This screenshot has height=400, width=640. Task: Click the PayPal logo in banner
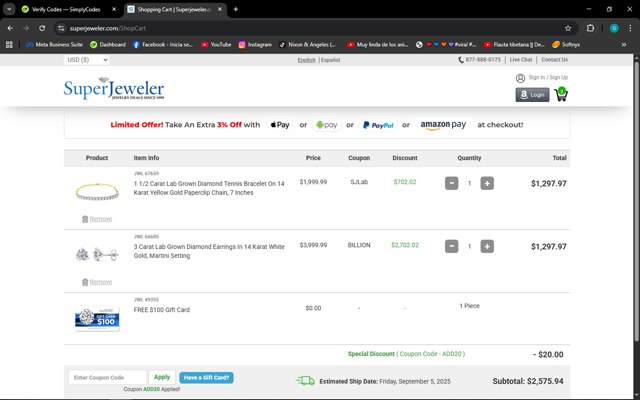378,125
